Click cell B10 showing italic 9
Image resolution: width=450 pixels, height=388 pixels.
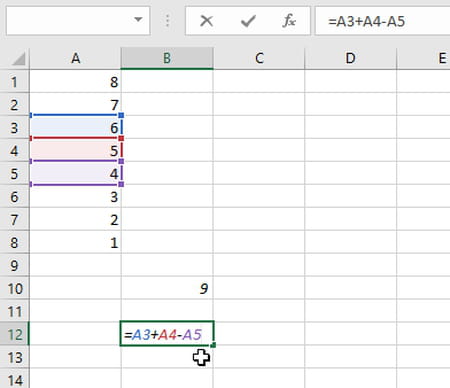167,289
